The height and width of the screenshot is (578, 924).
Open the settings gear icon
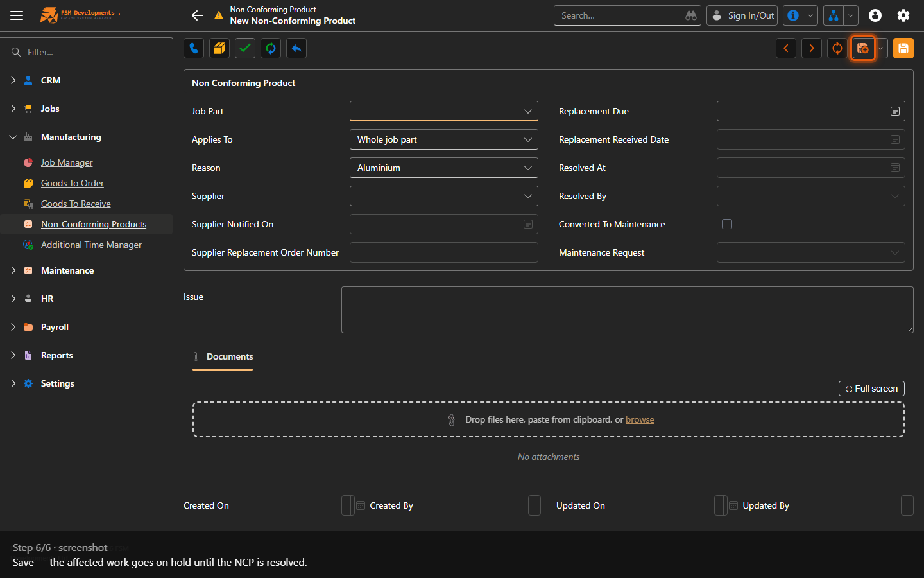(x=903, y=15)
